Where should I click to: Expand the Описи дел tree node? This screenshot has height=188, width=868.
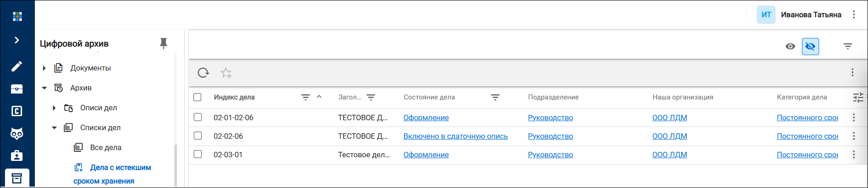pyautogui.click(x=54, y=108)
